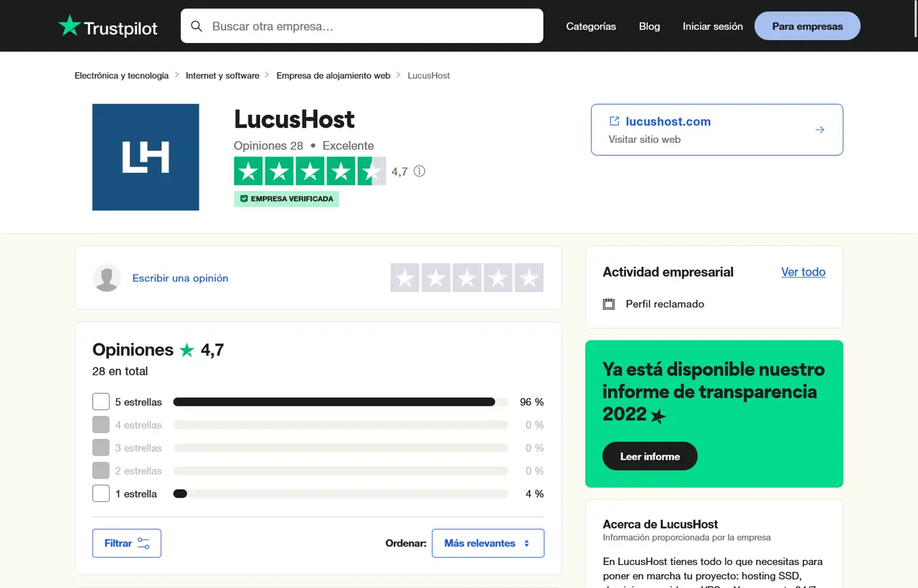Rate three stars in the review box

point(467,278)
